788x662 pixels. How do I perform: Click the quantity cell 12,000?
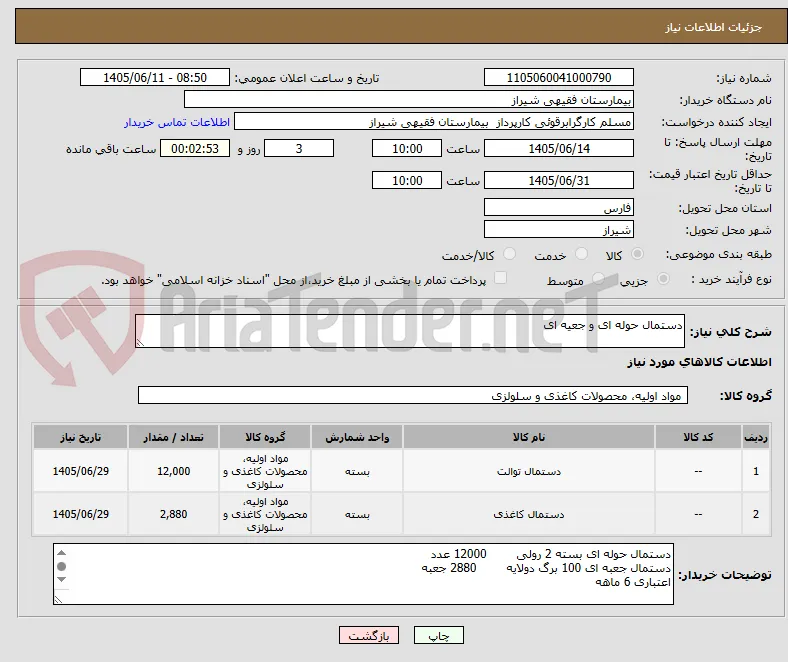click(x=173, y=471)
